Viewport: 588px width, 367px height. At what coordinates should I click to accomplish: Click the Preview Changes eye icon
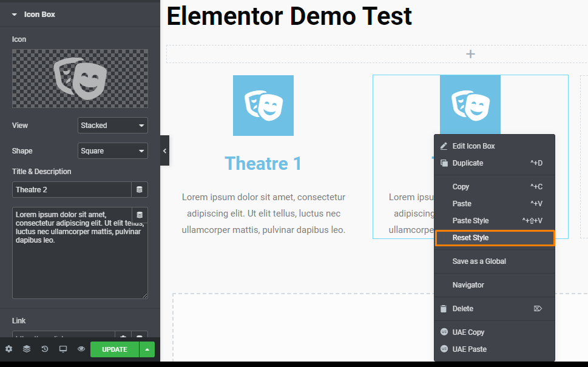click(x=81, y=349)
